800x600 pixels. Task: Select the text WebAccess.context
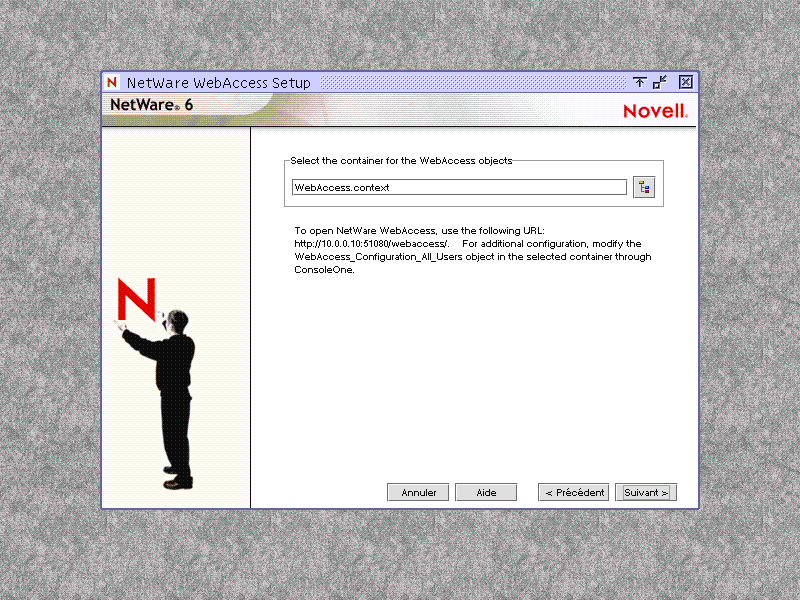pyautogui.click(x=343, y=187)
